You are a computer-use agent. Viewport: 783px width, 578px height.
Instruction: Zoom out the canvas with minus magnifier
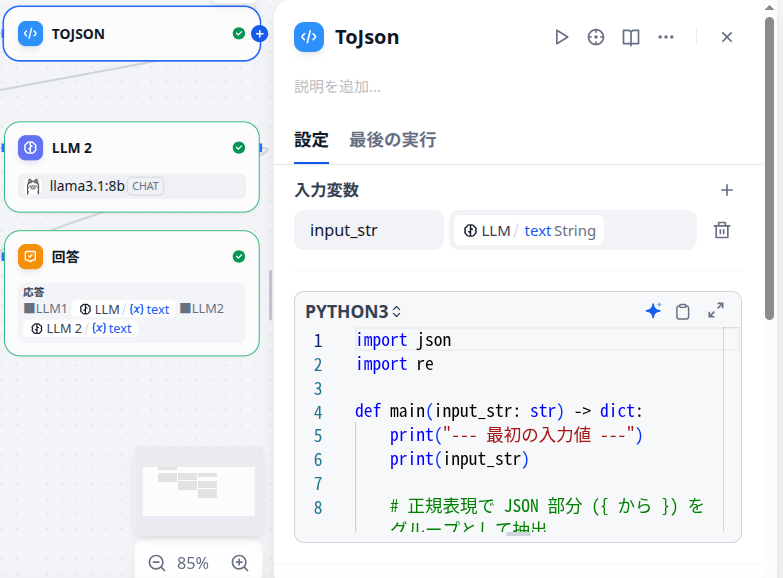point(156,563)
